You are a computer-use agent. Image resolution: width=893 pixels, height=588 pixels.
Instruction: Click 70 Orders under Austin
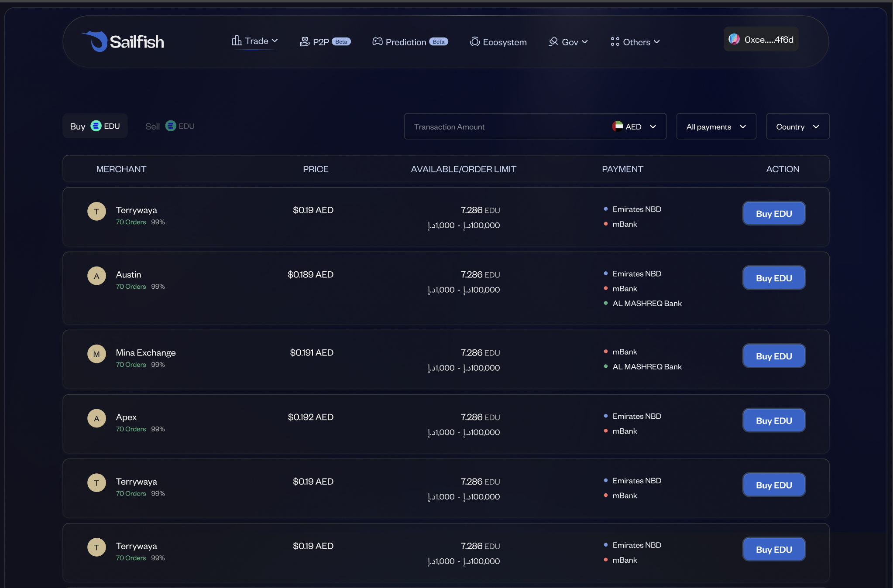(x=131, y=287)
